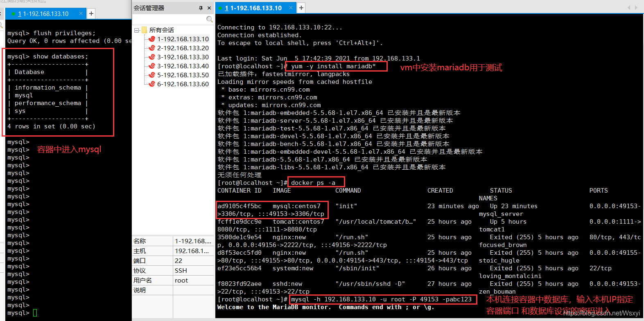The image size is (644, 321).
Task: Click container name loving_montalcini
Action: tap(510, 276)
